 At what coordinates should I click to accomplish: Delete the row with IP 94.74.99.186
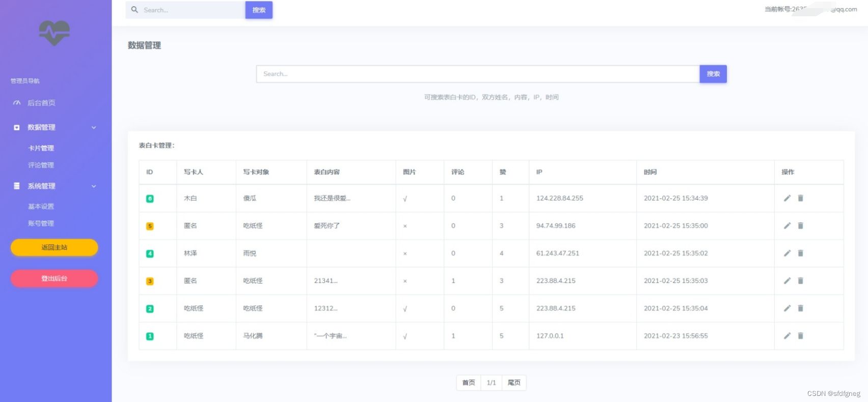[x=800, y=225]
